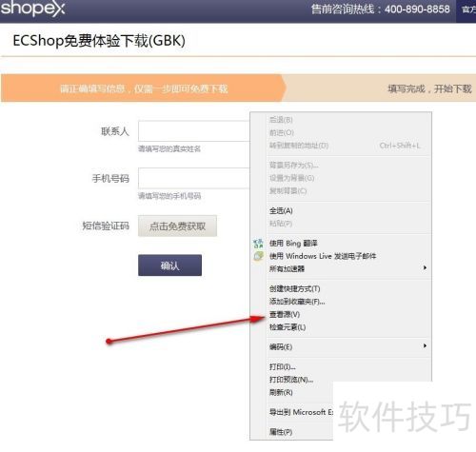
Task: Select 使用 Bing 翻译 menu entry
Action: 293,244
